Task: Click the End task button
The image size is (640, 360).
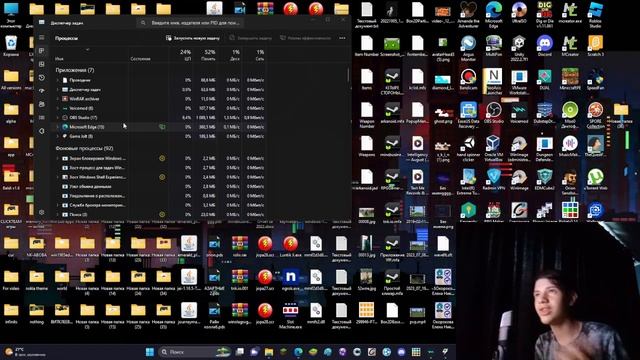Action: 251,38
